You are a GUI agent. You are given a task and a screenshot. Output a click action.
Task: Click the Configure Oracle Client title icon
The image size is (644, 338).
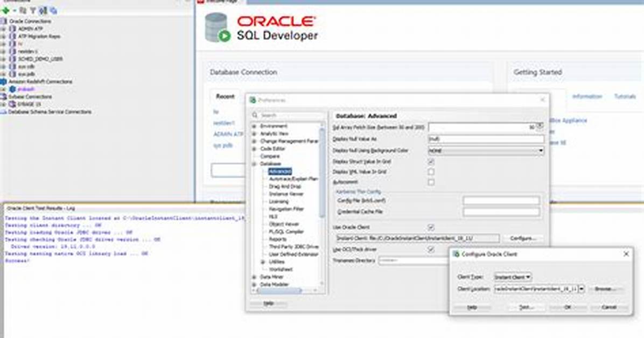click(x=456, y=254)
